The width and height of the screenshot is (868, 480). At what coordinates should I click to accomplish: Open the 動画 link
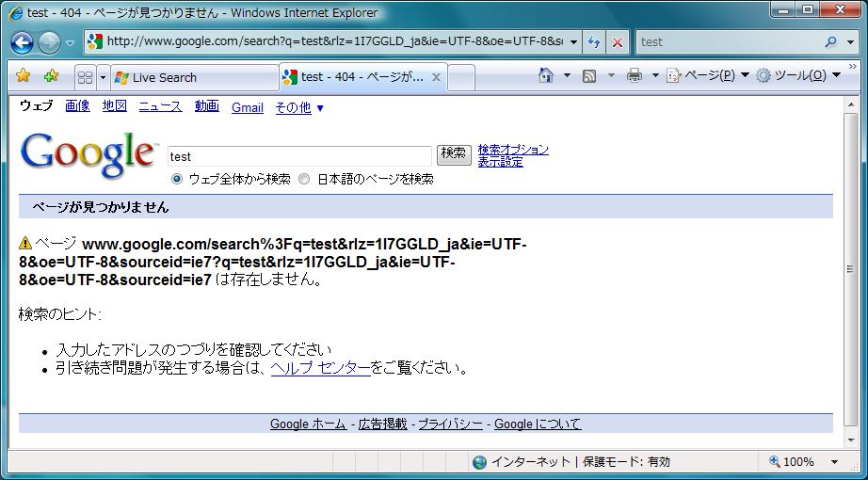click(x=207, y=106)
